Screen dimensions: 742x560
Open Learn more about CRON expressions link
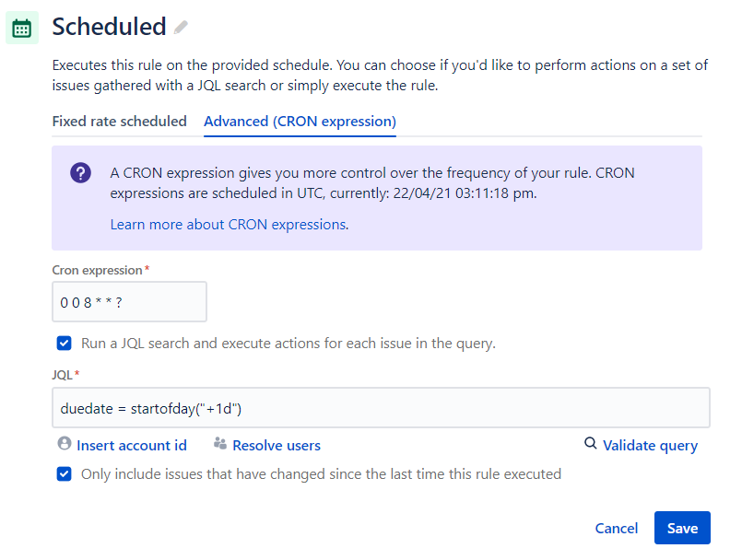pyautogui.click(x=229, y=225)
